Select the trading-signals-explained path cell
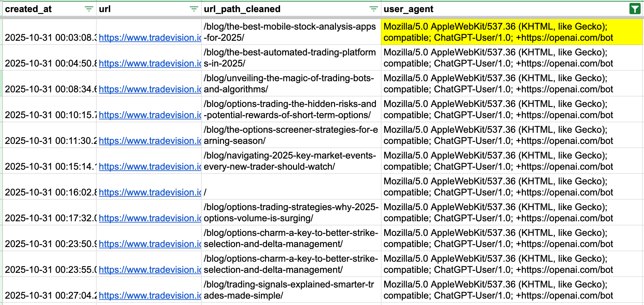This screenshot has width=644, height=305. (x=291, y=290)
